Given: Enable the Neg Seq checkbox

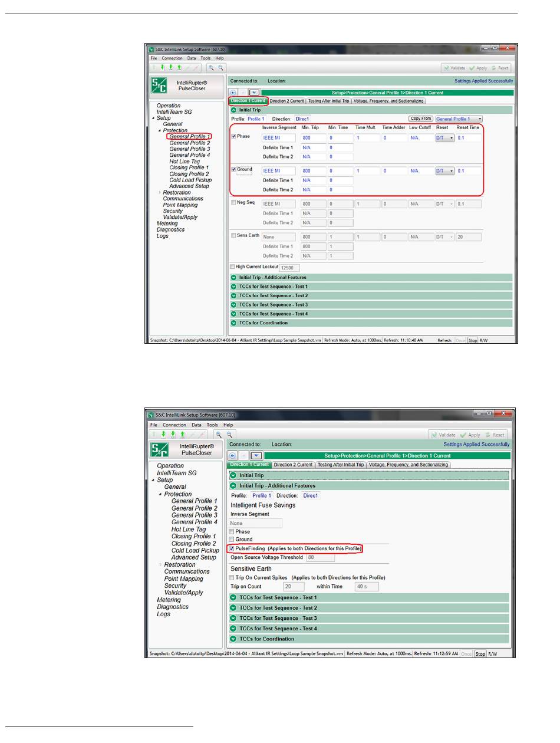Looking at the screenshot, I should click(234, 202).
